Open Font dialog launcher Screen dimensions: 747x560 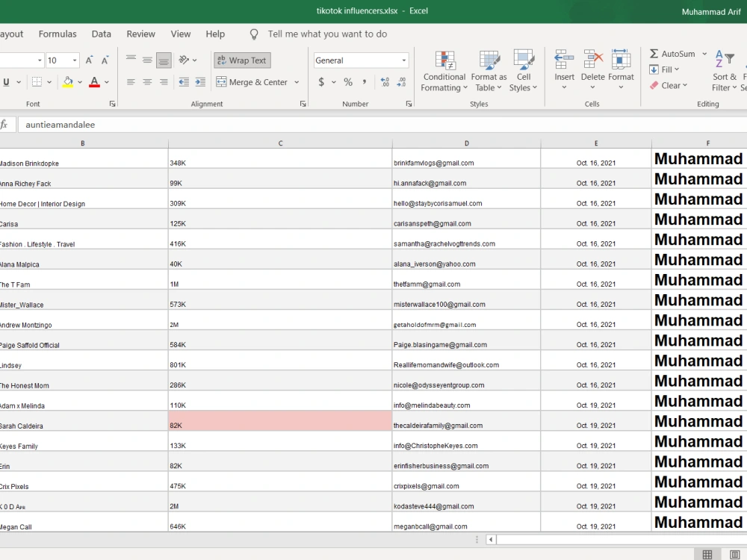(113, 104)
